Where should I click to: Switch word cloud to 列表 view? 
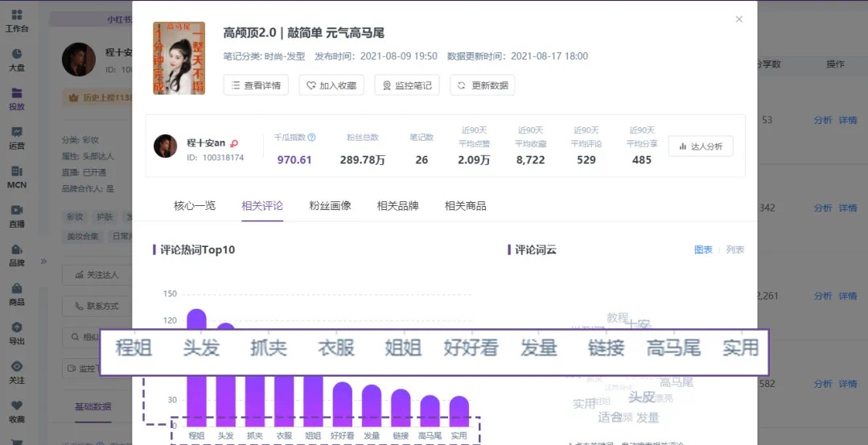735,249
